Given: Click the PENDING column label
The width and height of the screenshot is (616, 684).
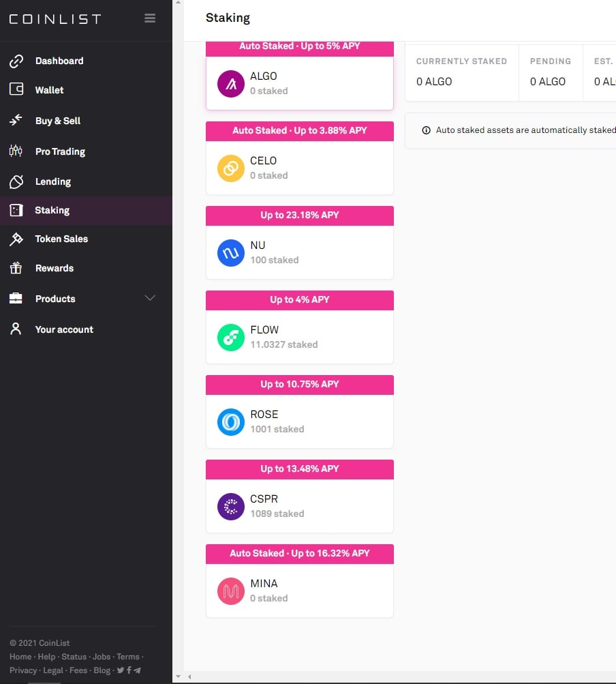Looking at the screenshot, I should (x=550, y=61).
